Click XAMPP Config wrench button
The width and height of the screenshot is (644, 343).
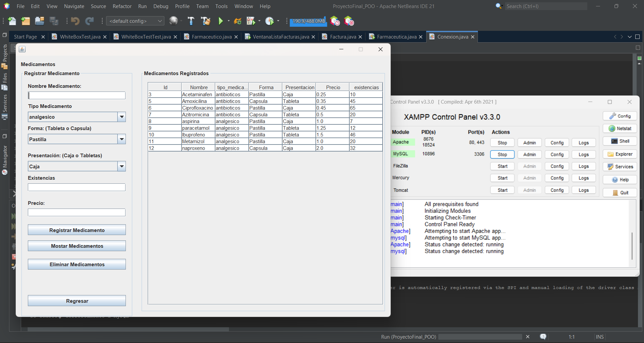click(x=620, y=116)
